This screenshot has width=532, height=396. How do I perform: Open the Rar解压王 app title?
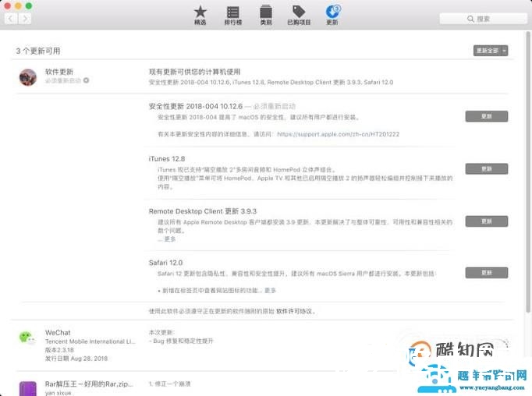[89, 384]
